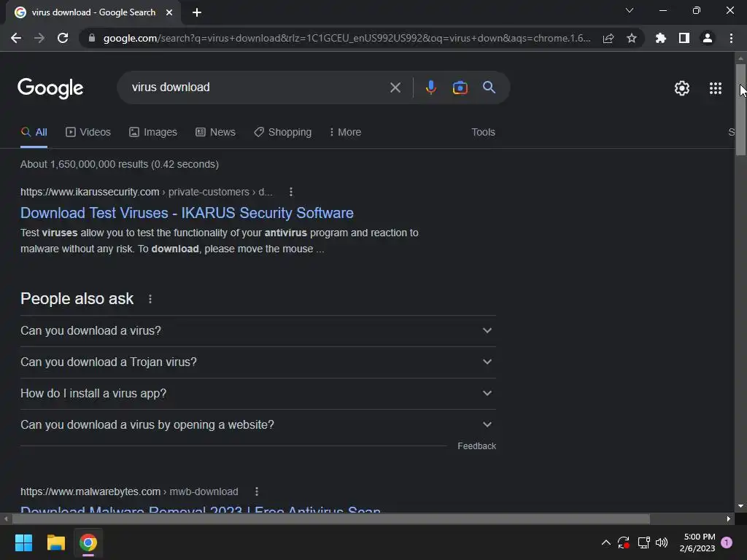This screenshot has width=747, height=560.
Task: Click the padlock site info icon
Action: (92, 38)
